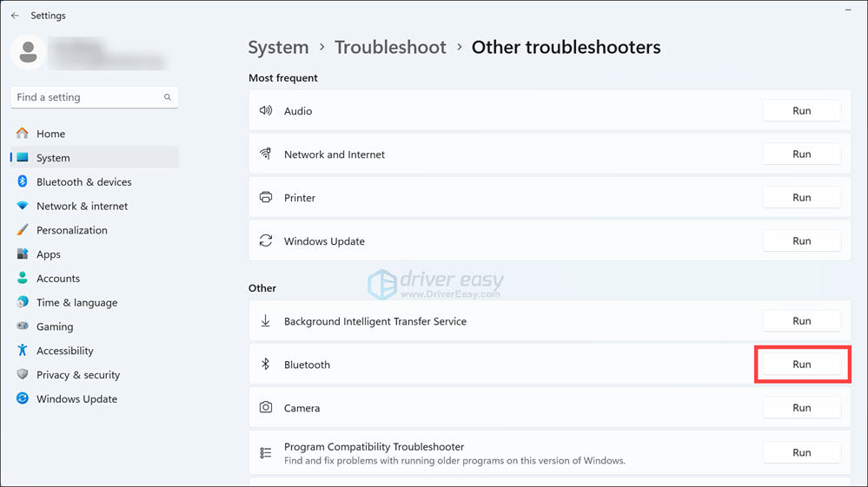Open Bluetooth & devices from sidebar
This screenshot has width=868, height=487.
tap(83, 182)
